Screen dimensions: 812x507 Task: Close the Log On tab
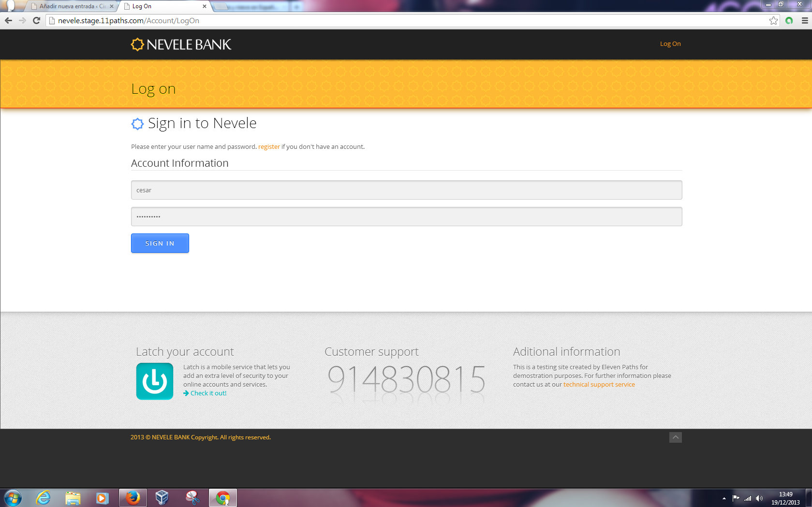point(205,6)
